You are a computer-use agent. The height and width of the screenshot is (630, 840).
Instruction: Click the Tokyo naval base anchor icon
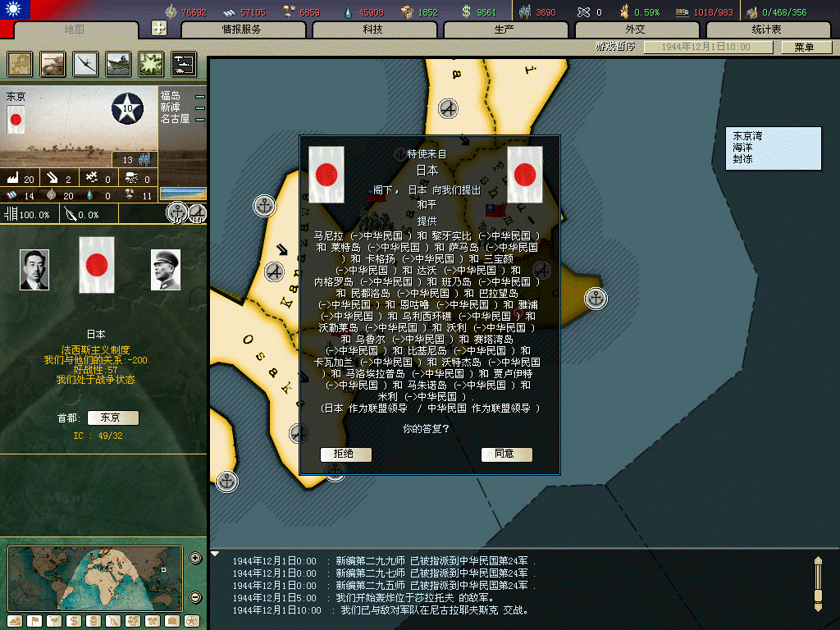point(177,212)
